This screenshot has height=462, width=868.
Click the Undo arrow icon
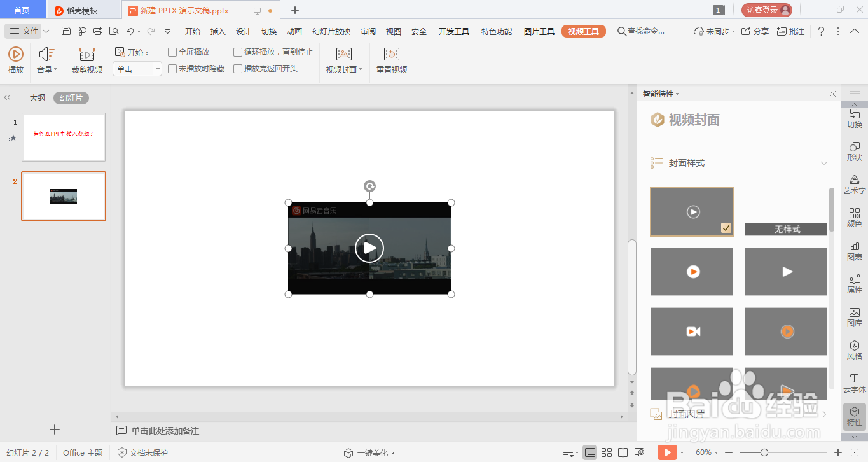tap(130, 31)
